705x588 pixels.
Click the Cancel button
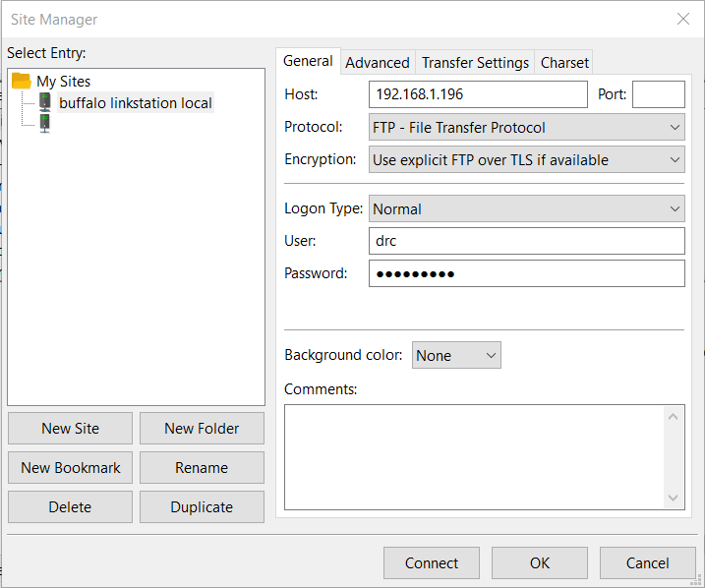[647, 562]
